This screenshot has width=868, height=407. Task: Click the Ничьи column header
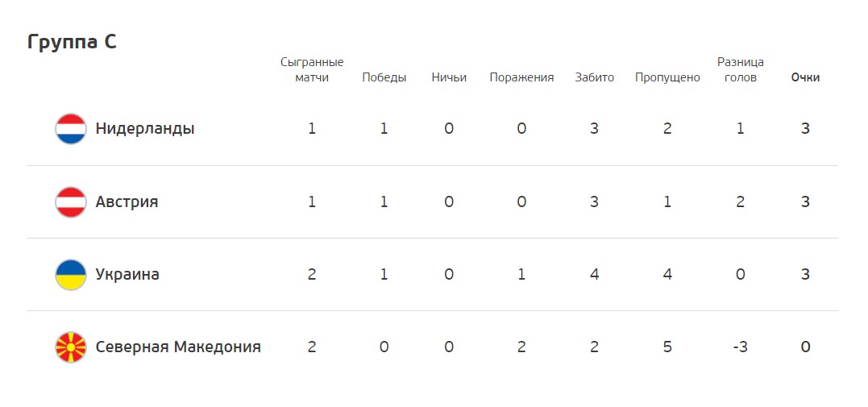(x=449, y=77)
